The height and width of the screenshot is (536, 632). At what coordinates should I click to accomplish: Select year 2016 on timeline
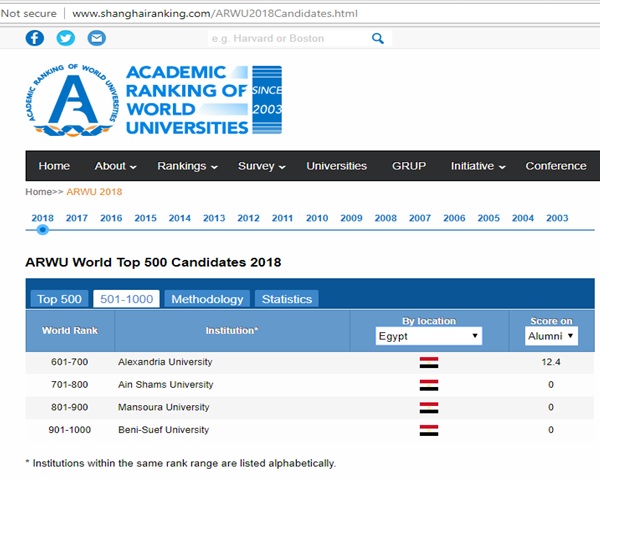tap(111, 218)
